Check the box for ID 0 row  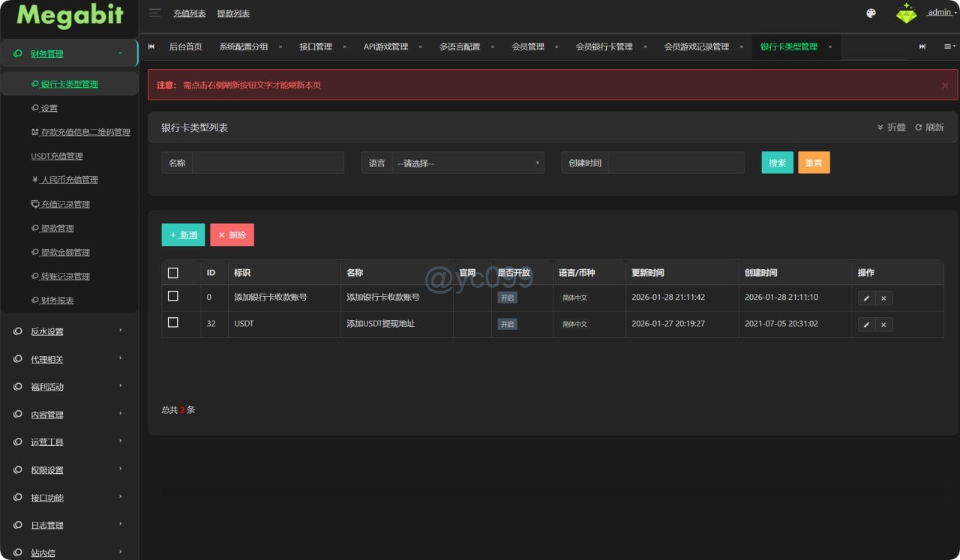point(173,297)
